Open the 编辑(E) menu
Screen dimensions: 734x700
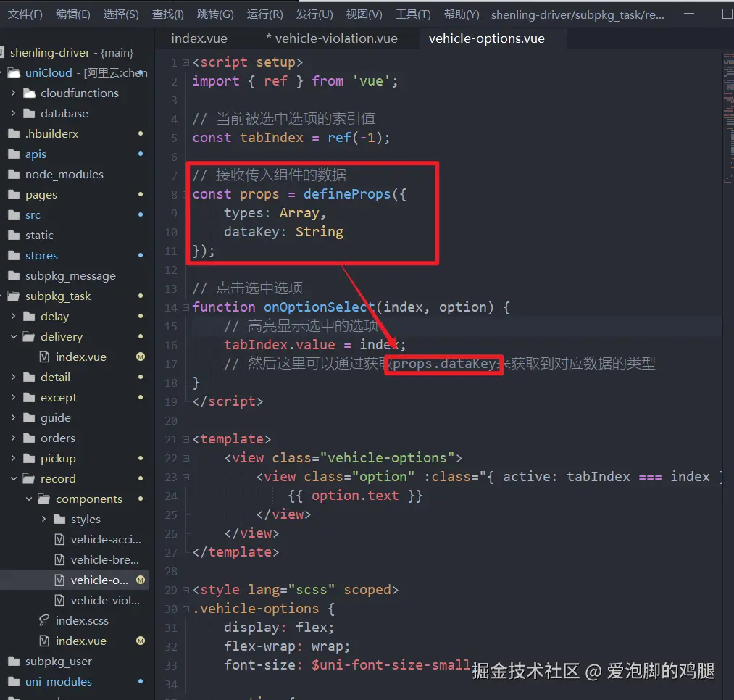click(72, 14)
